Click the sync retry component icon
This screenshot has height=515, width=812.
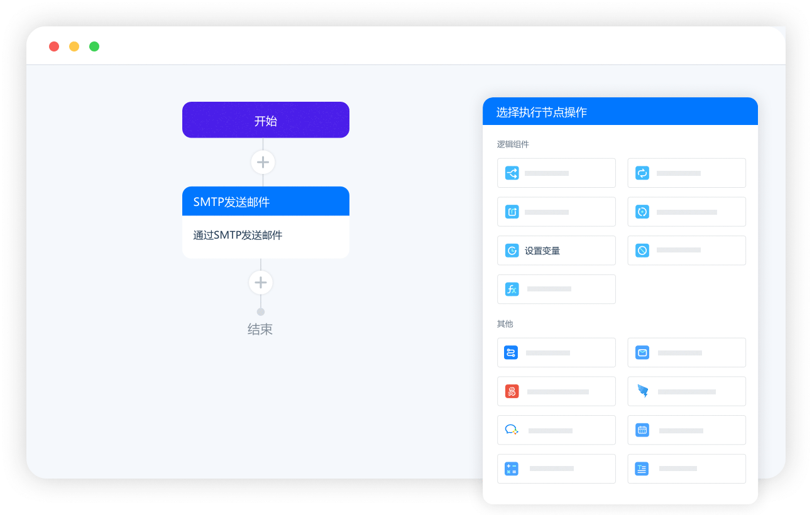(642, 212)
